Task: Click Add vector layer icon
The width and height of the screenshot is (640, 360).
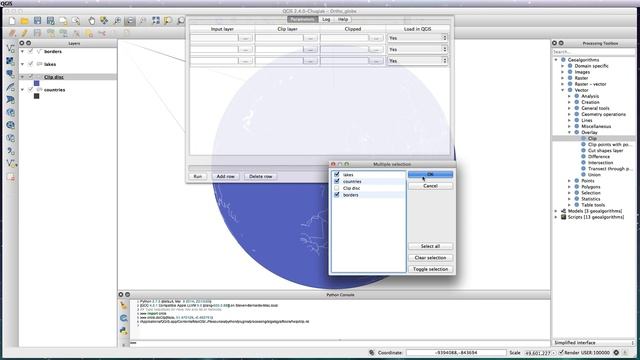Action: click(11, 48)
